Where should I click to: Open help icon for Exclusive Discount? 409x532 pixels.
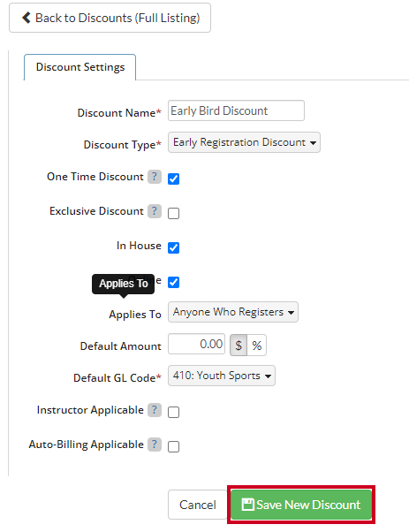click(155, 211)
